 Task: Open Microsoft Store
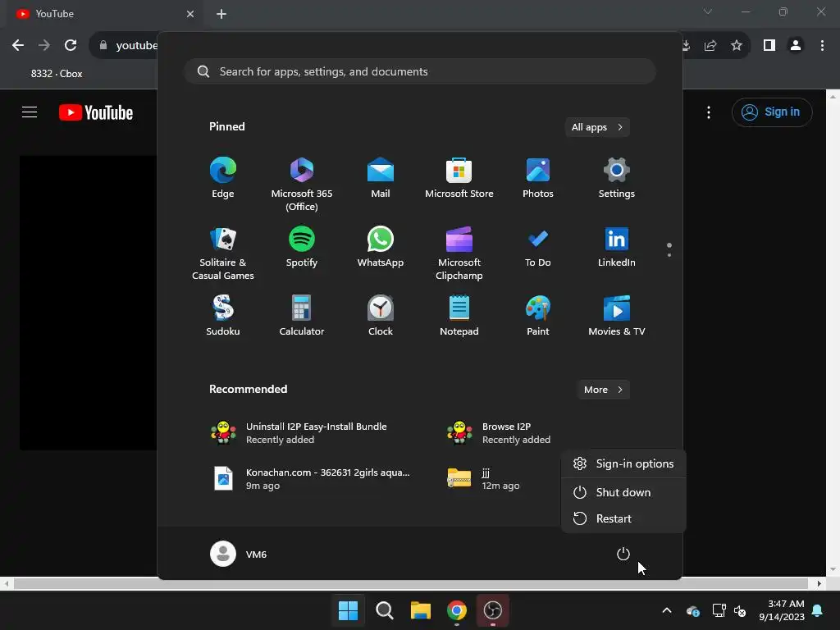tap(459, 178)
